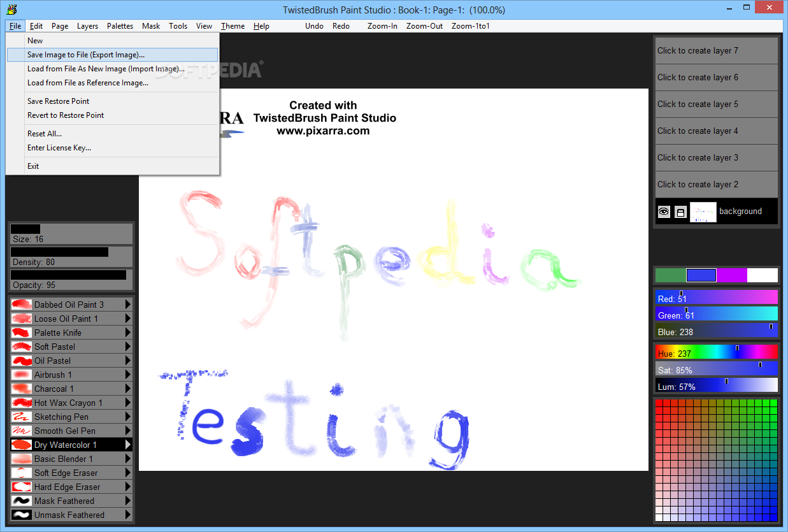Open the Layers menu
The image size is (788, 532).
(88, 26)
